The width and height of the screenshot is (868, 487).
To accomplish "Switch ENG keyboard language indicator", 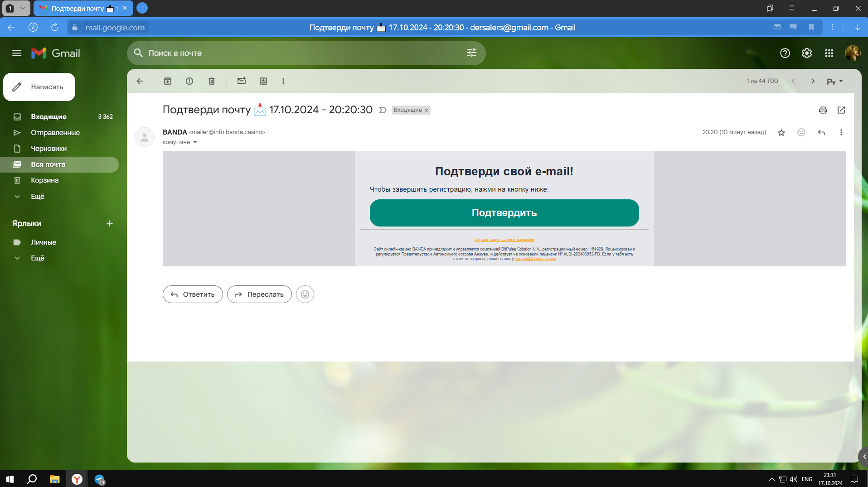I will coord(807,479).
